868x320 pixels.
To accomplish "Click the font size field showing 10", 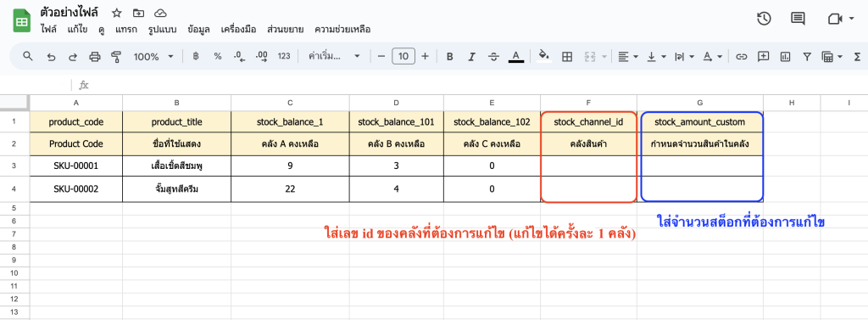I will point(403,56).
